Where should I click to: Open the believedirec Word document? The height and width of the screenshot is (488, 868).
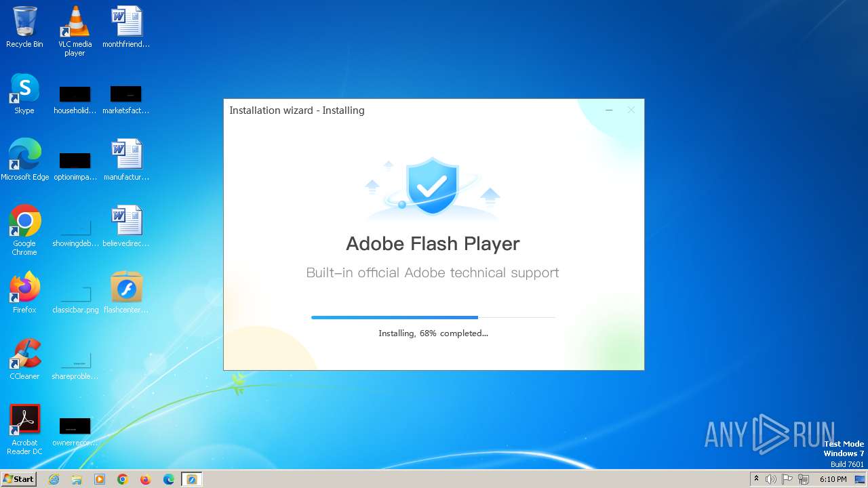tap(126, 226)
